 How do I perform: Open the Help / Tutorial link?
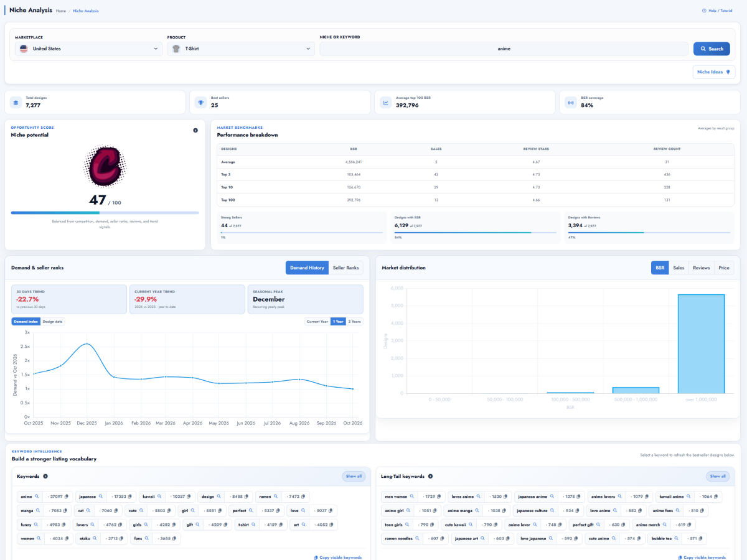[x=717, y=11]
